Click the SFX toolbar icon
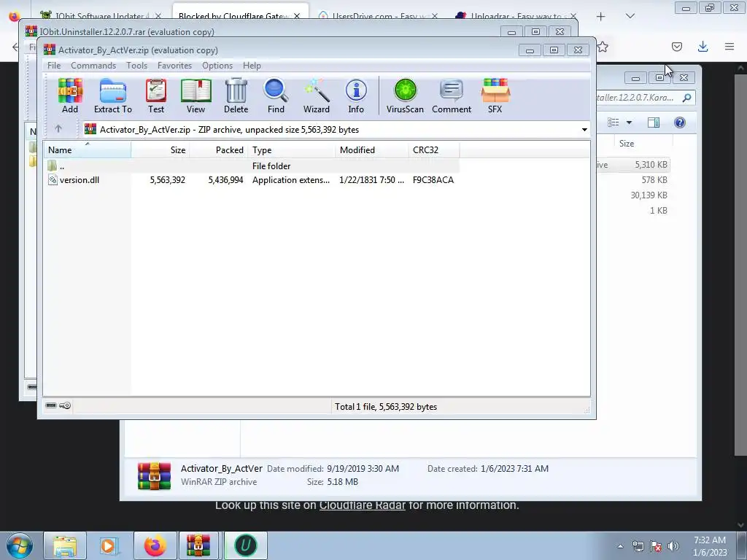 tap(495, 96)
